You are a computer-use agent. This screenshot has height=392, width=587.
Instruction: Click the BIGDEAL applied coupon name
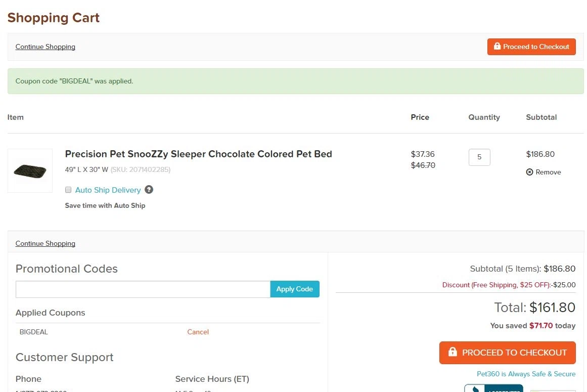pos(34,332)
